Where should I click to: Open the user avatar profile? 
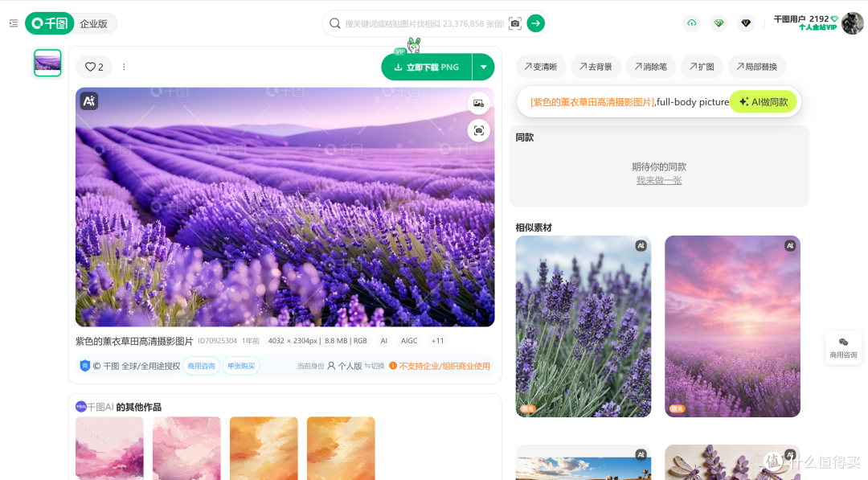tap(852, 23)
